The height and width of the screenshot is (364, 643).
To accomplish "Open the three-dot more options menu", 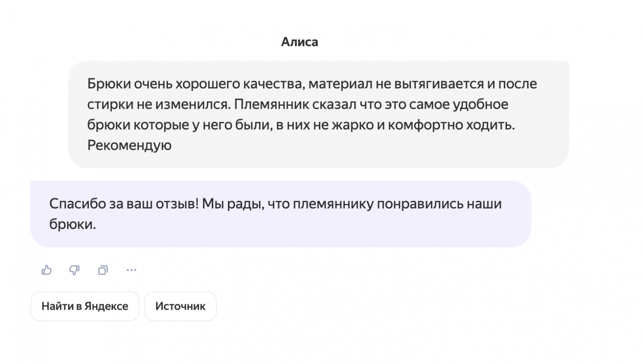I will 131,270.
